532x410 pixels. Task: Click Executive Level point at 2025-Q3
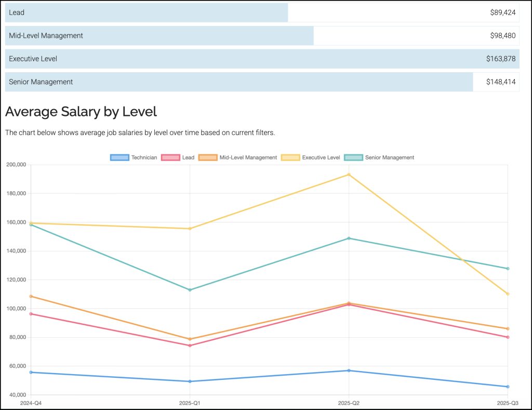[x=508, y=294]
